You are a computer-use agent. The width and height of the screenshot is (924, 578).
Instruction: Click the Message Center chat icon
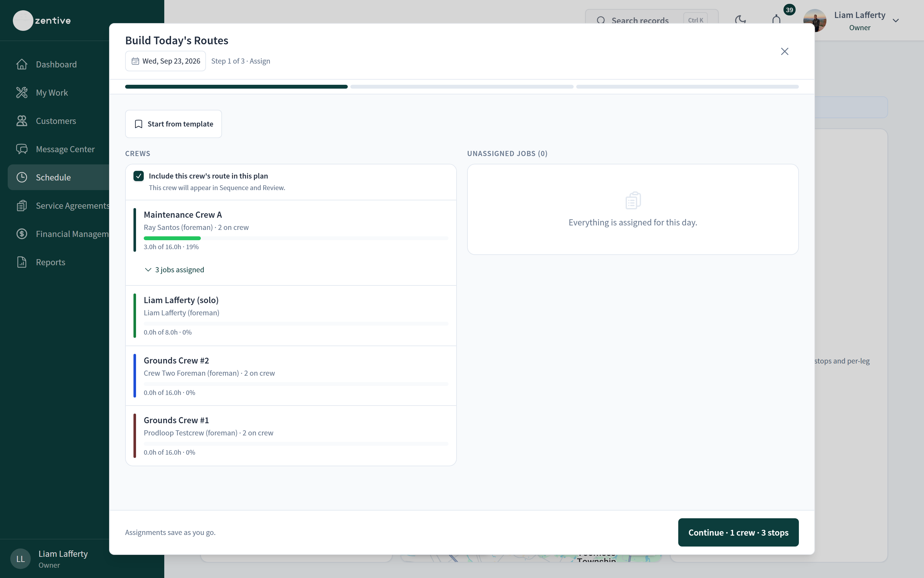point(22,149)
